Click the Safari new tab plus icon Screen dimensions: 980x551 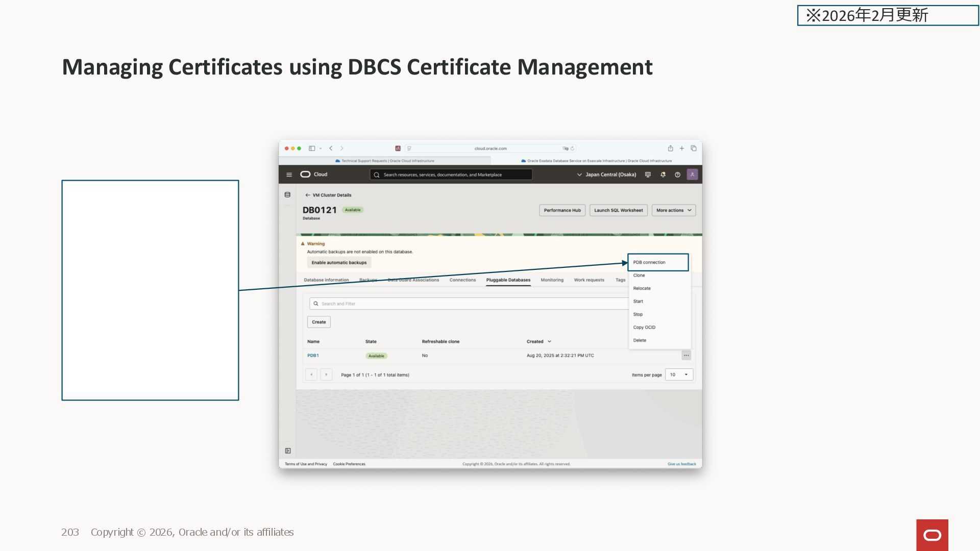(681, 148)
